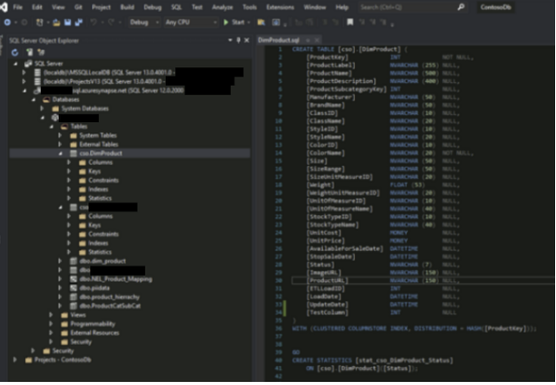This screenshot has width=556, height=385.
Task: Click the green Start debugging icon
Action: [226, 22]
